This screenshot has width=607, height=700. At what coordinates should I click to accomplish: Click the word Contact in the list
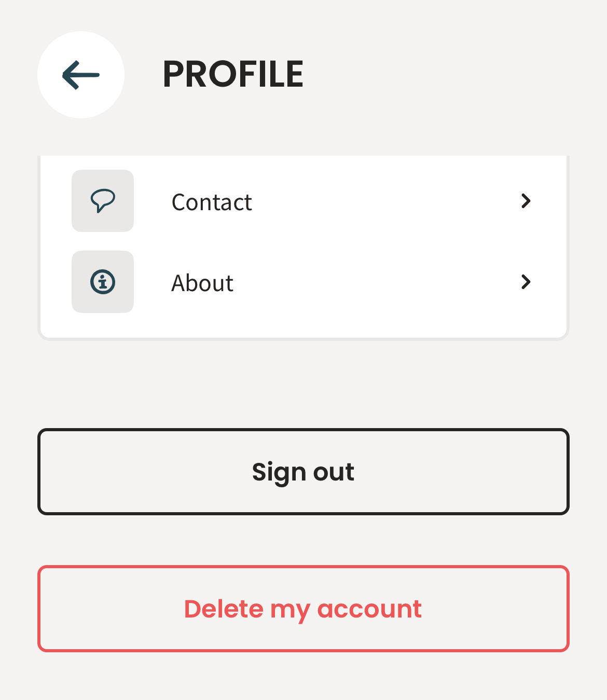[212, 202]
